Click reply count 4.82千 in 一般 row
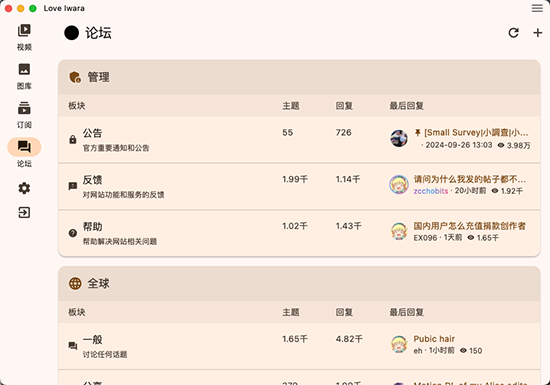This screenshot has height=385, width=550. (x=349, y=339)
